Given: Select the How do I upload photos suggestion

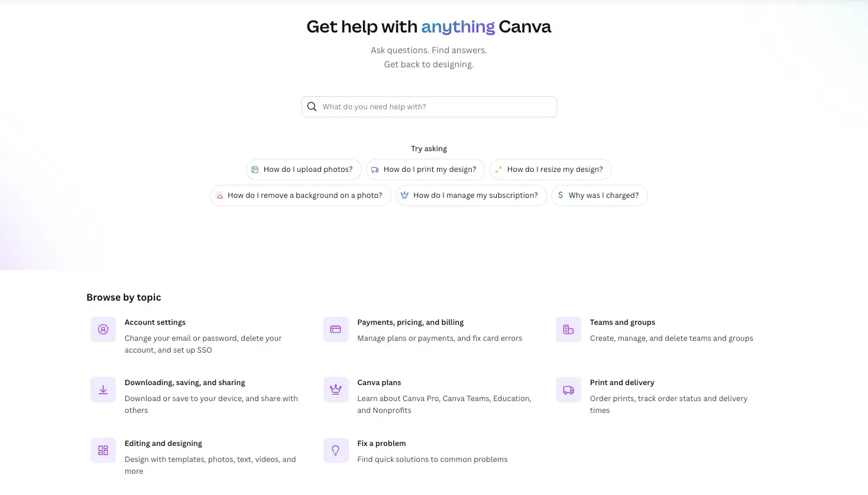Looking at the screenshot, I should click(x=303, y=169).
